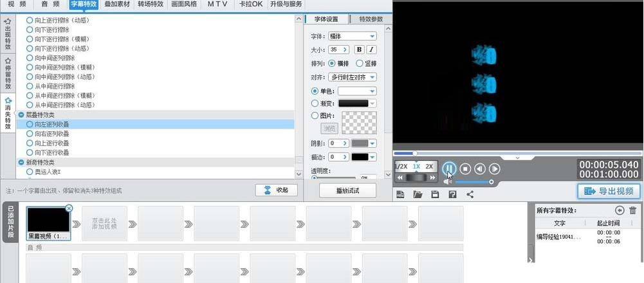Select 向右逐列收叠 effect
This screenshot has width=644, height=283.
coord(48,134)
